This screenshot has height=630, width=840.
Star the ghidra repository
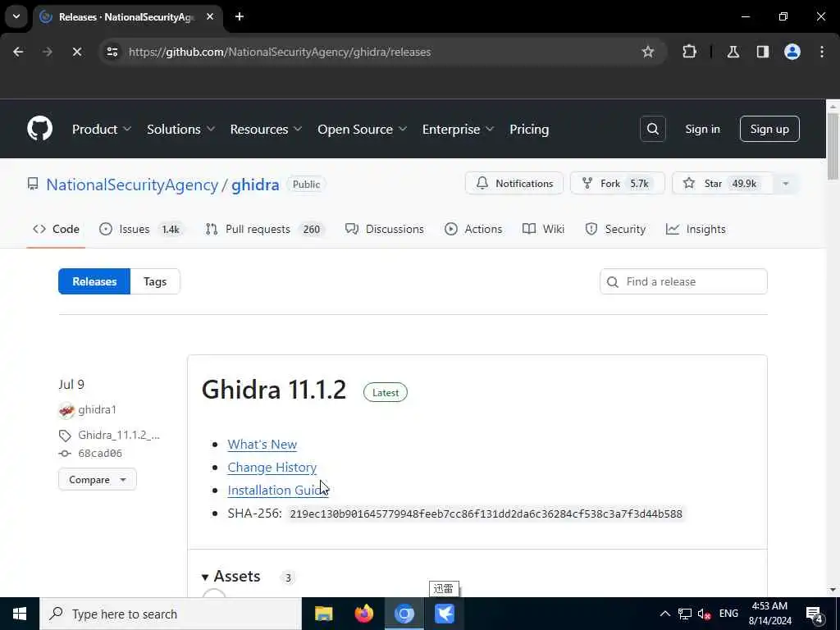tap(722, 183)
